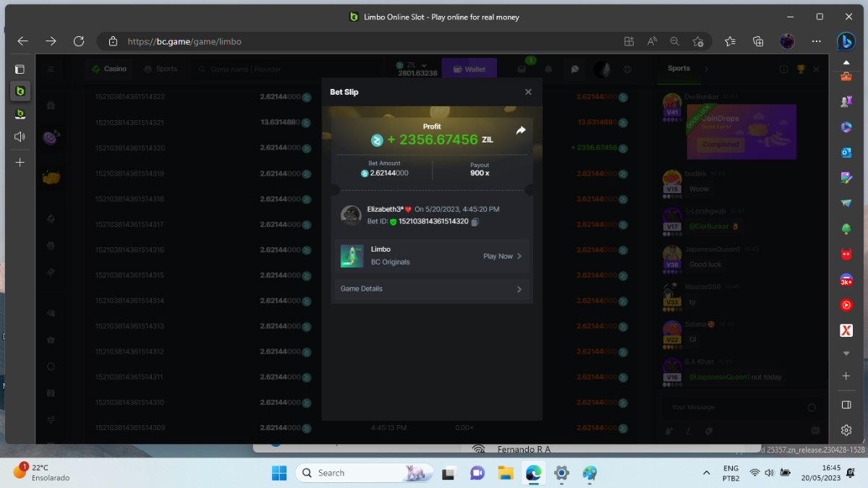The width and height of the screenshot is (868, 488).
Task: Click Elizabeth3's avatar in the bet slip
Action: coord(352,215)
